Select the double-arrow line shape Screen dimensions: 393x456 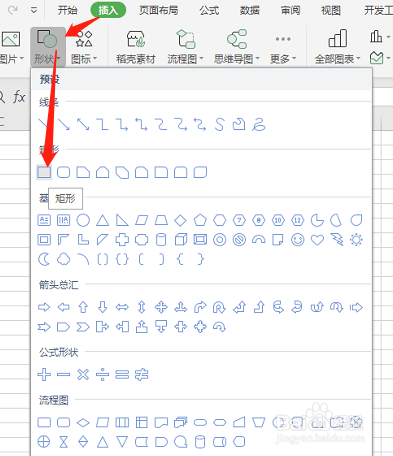click(x=83, y=124)
